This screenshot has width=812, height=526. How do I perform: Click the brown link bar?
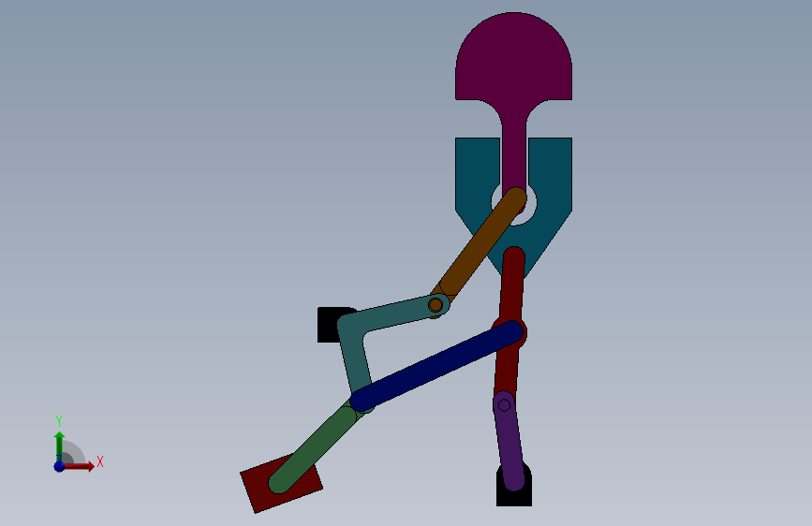(x=479, y=249)
